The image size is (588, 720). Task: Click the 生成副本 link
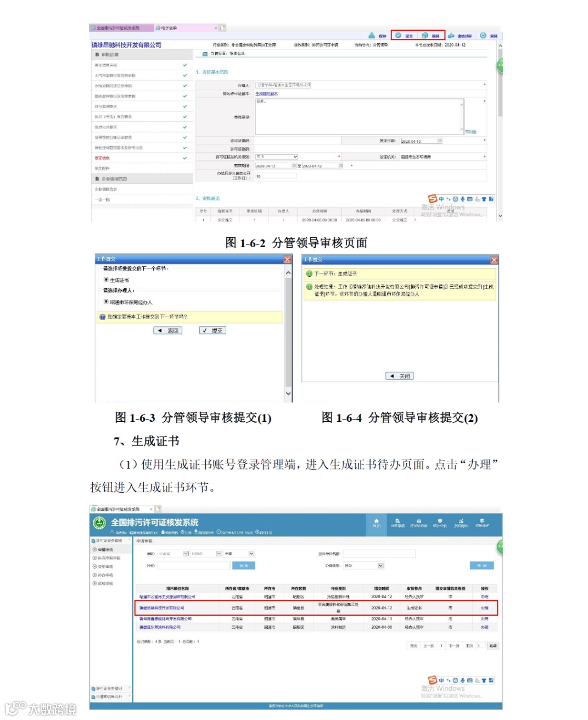click(267, 94)
